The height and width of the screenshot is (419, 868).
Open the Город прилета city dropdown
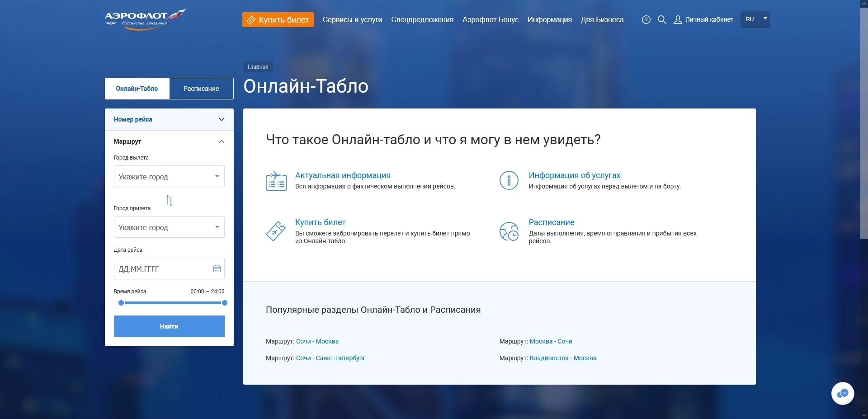tap(169, 227)
